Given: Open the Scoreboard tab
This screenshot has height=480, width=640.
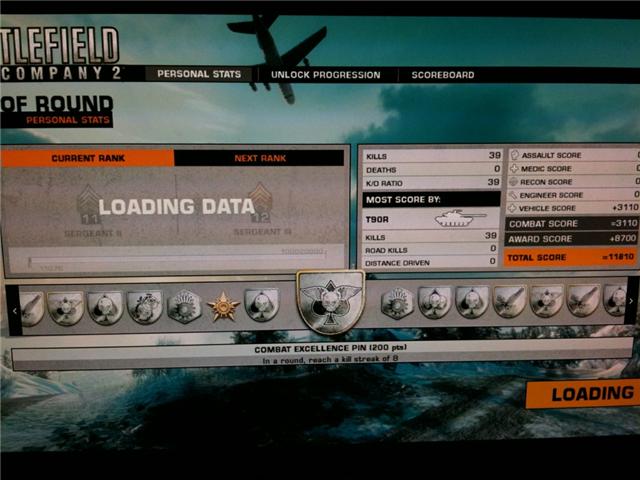Looking at the screenshot, I should (442, 75).
